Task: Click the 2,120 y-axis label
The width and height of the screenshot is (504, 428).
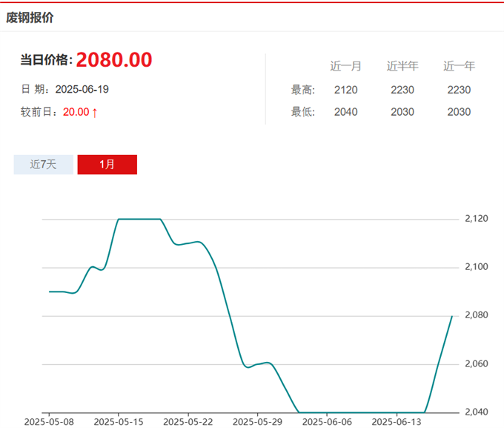Action: point(476,219)
